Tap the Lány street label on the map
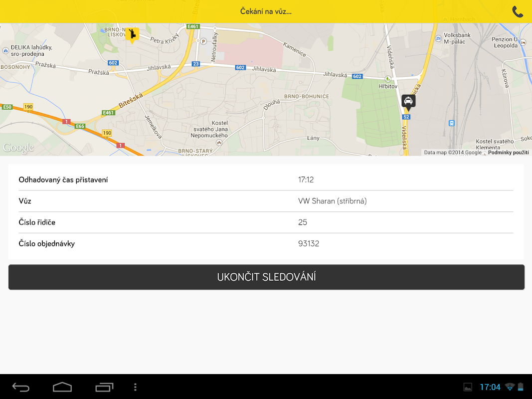The height and width of the screenshot is (399, 532). [313, 138]
